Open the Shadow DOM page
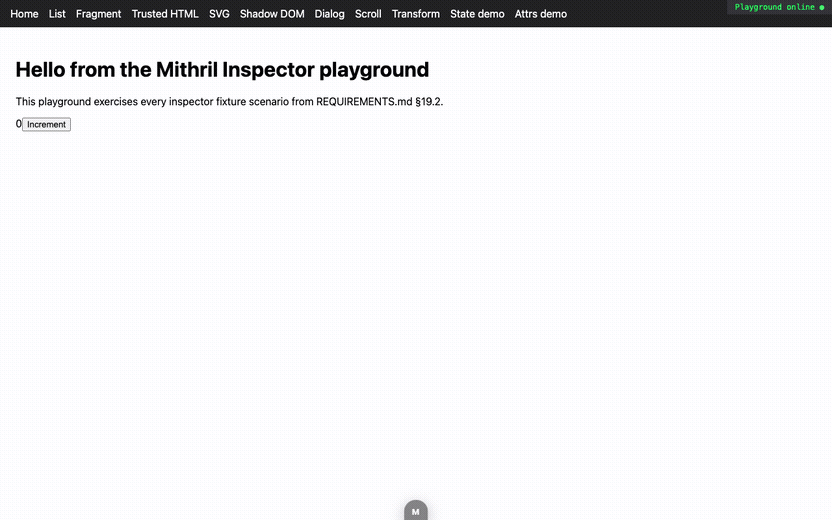Image resolution: width=832 pixels, height=520 pixels. point(272,14)
